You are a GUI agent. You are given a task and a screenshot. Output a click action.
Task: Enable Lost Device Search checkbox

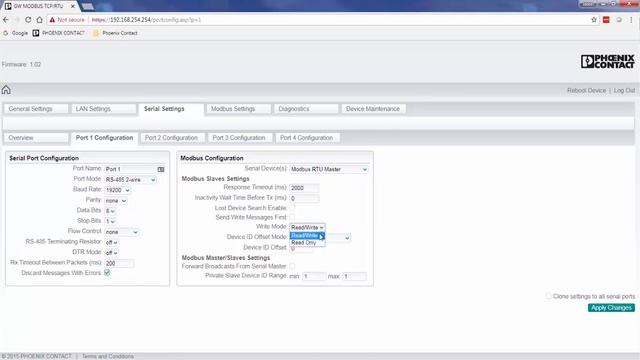click(292, 208)
